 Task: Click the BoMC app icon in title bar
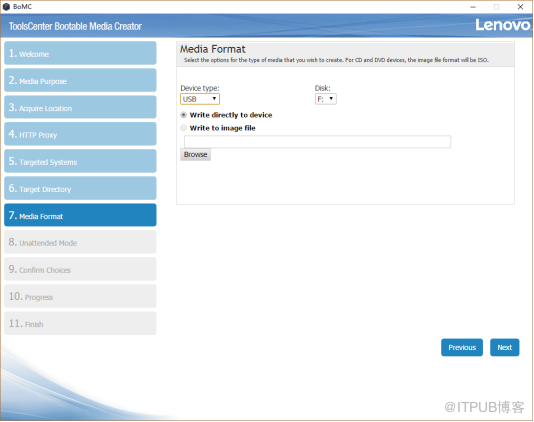pos(6,6)
